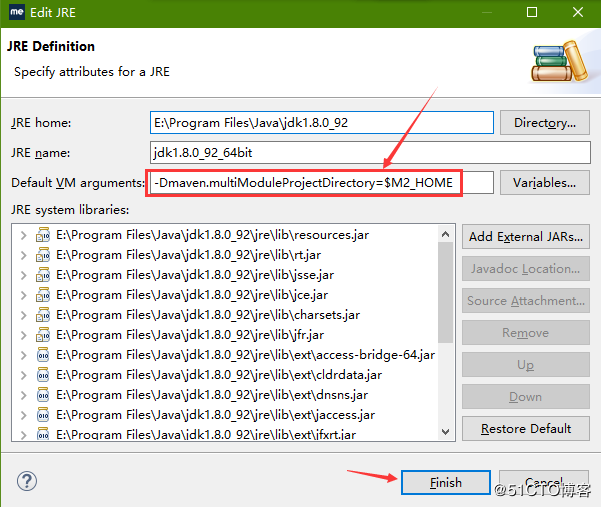Screen dimensions: 601x507
Task: Click Add External JARs... button
Action: (x=525, y=236)
